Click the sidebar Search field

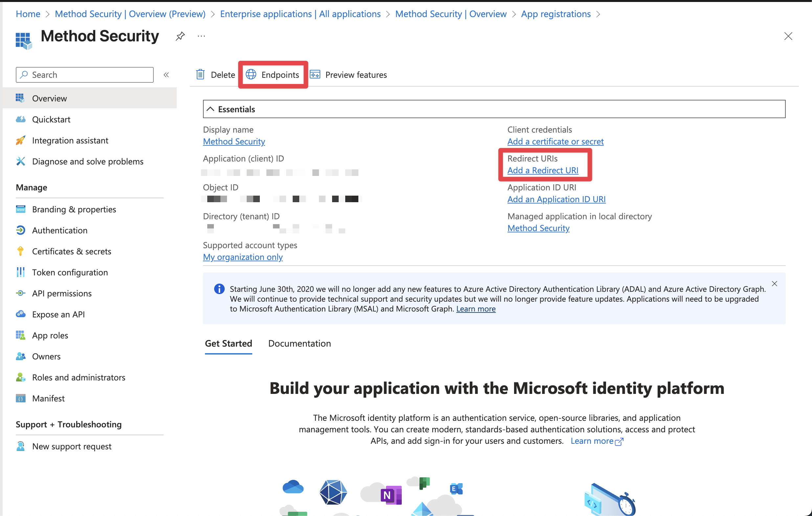coord(85,75)
